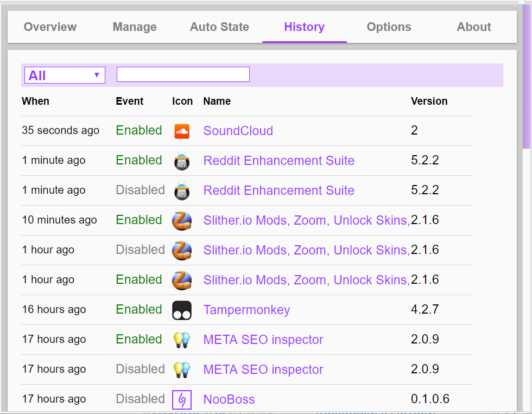Click version 0.1.0.6 in NooBoss row

(430, 399)
